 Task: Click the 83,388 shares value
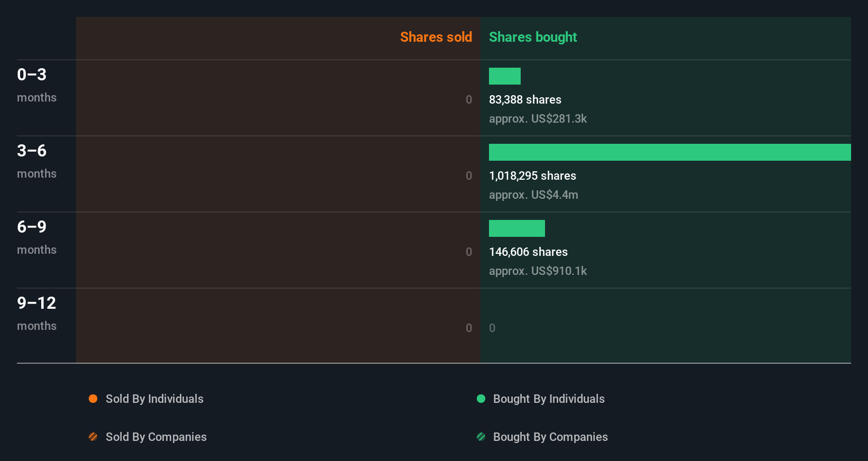coord(525,99)
